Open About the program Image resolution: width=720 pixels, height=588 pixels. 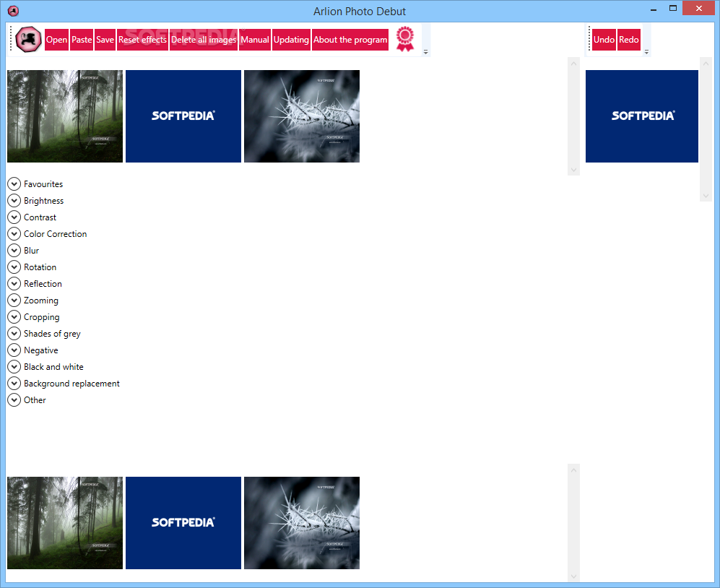pyautogui.click(x=350, y=40)
